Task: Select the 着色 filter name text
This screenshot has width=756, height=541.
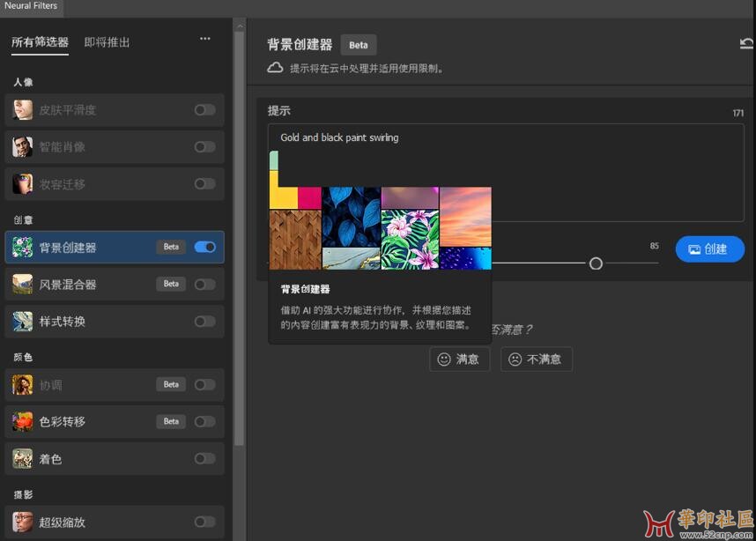Action: coord(50,459)
